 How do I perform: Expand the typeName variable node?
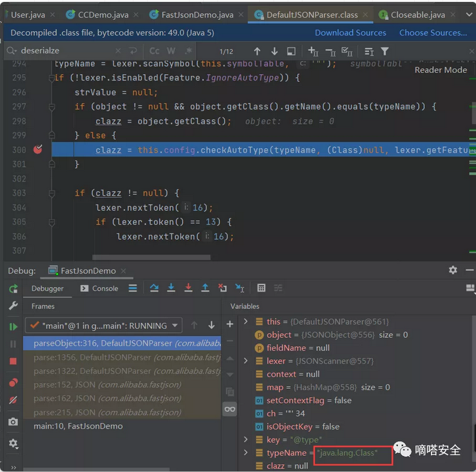[x=245, y=452]
